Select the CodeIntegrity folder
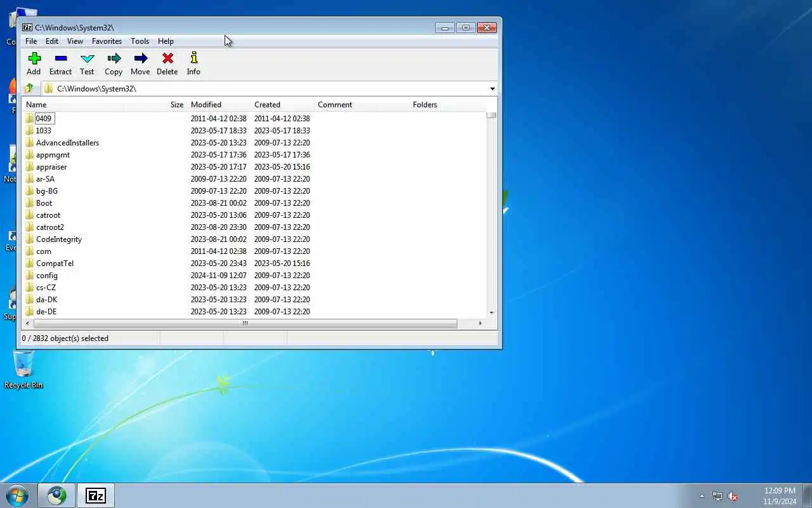 (58, 239)
